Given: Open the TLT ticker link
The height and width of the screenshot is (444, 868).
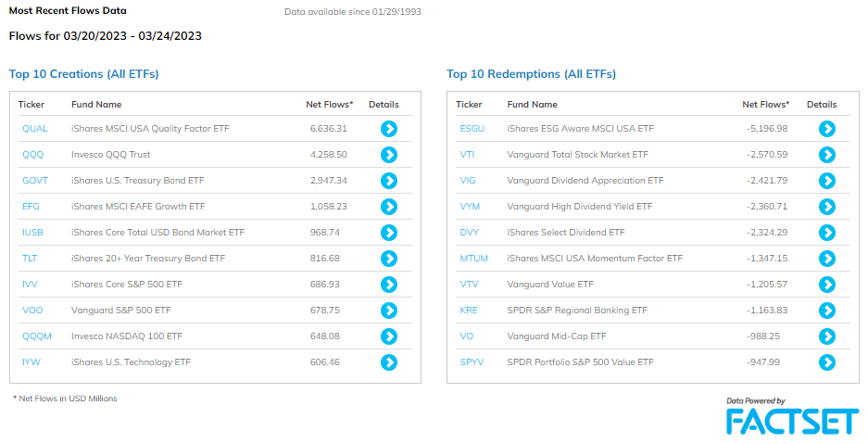Looking at the screenshot, I should 30,259.
